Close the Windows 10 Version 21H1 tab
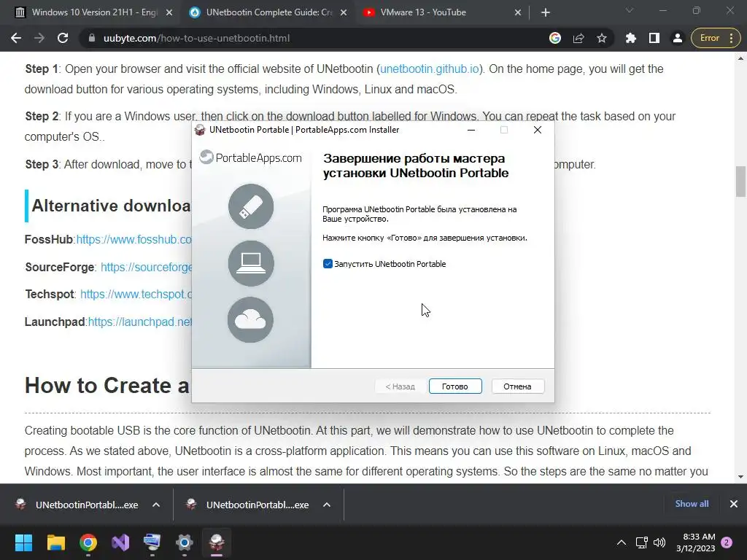747x560 pixels. 169,13
